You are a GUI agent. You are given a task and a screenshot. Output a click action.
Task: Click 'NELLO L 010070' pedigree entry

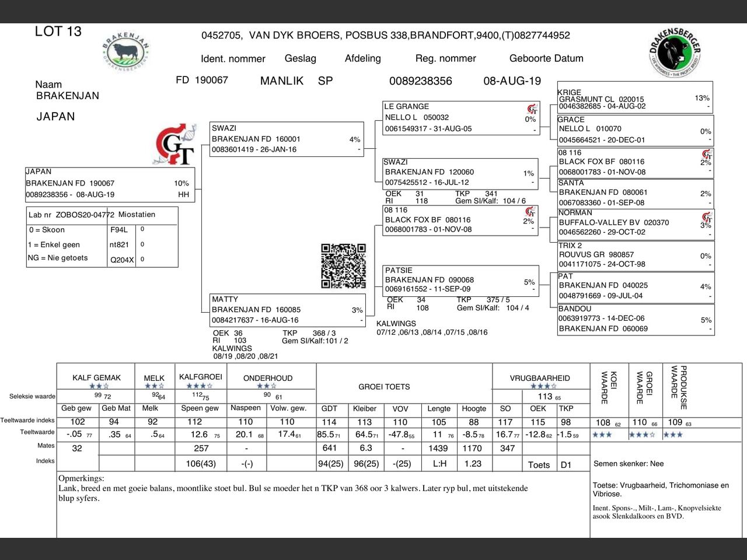(590, 129)
